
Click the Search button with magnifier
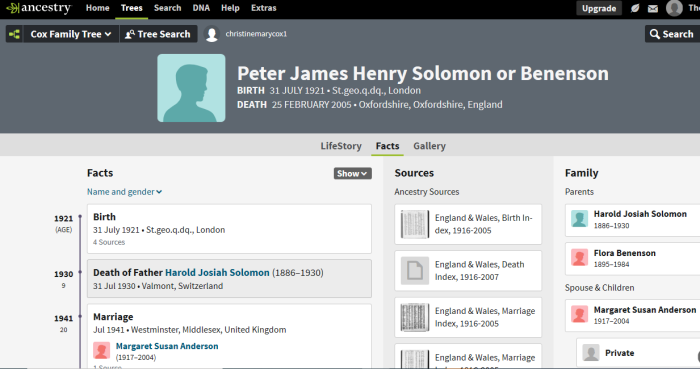pos(672,34)
